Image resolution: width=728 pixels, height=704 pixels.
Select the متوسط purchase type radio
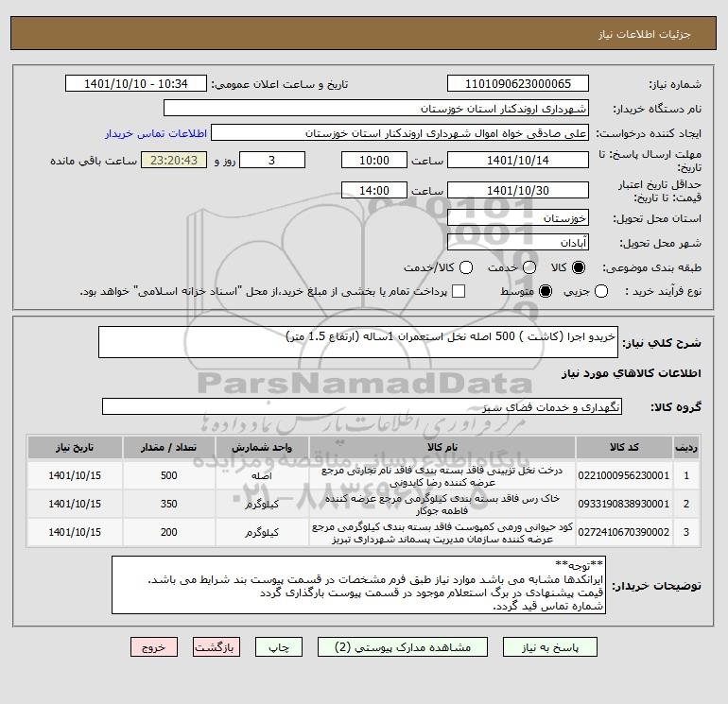coord(546,291)
